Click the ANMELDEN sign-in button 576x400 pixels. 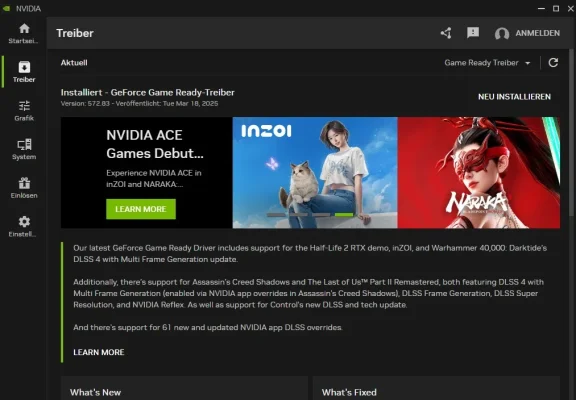point(537,33)
